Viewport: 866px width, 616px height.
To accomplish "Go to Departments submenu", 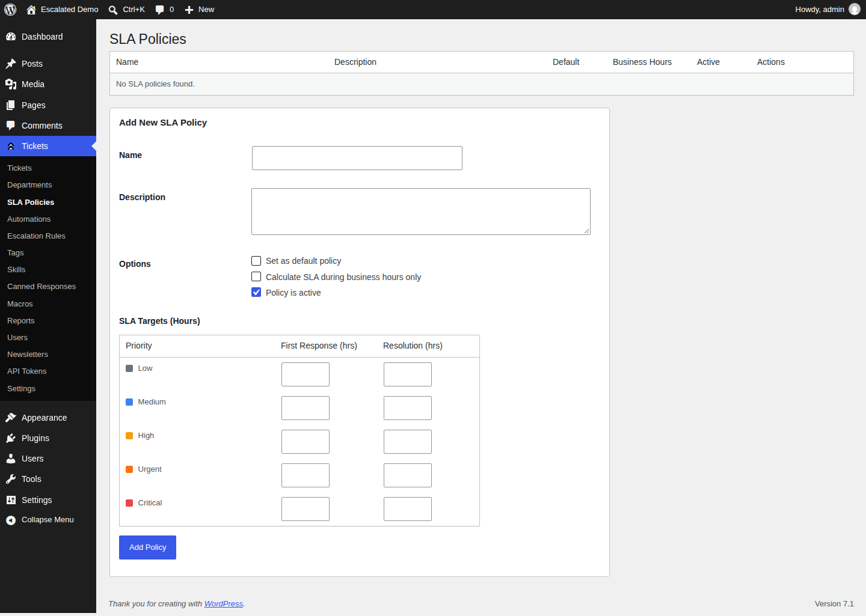I will (29, 185).
